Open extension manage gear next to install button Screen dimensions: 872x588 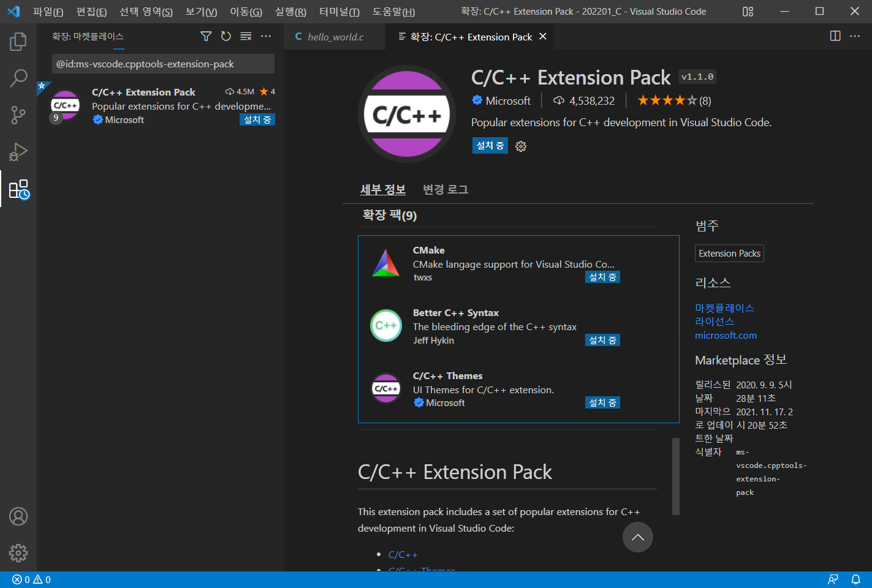(x=521, y=146)
